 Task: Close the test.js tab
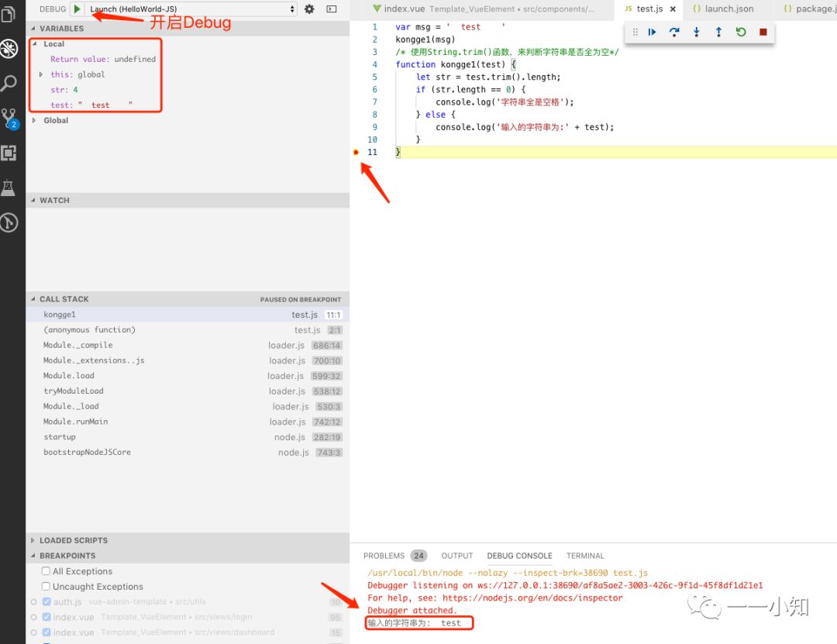point(673,9)
